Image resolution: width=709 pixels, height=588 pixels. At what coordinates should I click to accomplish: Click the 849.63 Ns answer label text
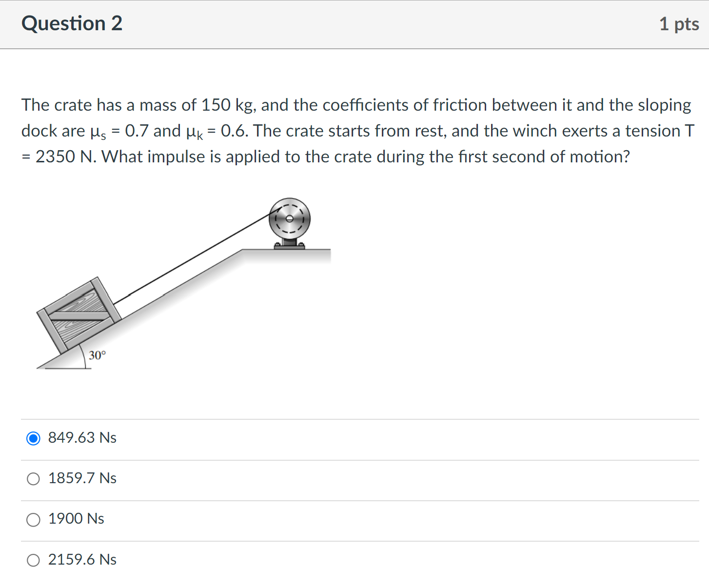click(82, 438)
